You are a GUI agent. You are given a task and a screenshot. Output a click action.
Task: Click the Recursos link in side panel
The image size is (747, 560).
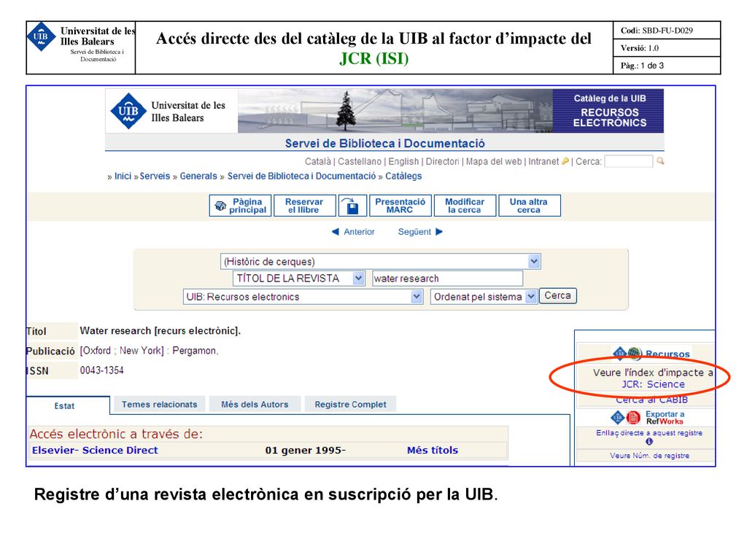pos(667,354)
